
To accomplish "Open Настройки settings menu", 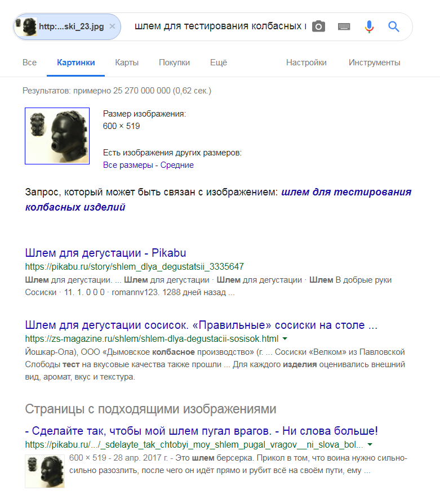I will click(306, 63).
